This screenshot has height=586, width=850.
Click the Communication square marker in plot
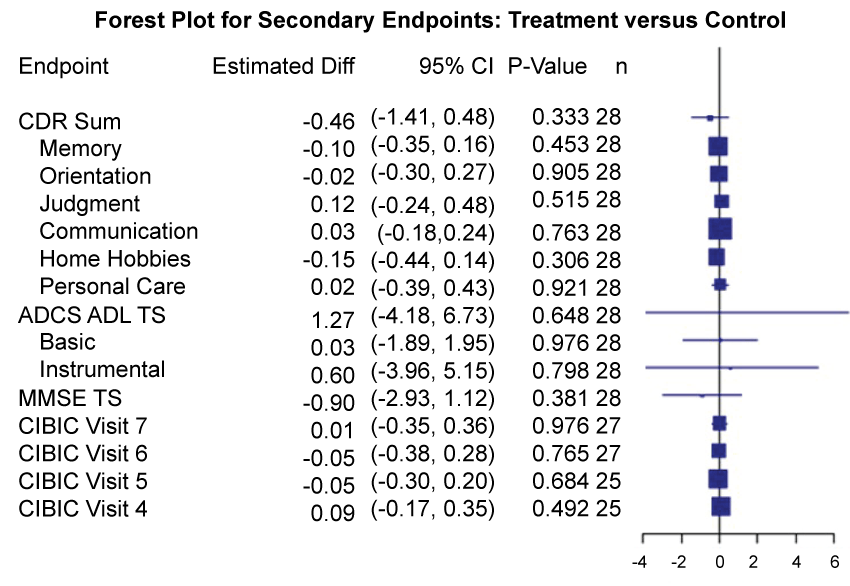click(720, 229)
